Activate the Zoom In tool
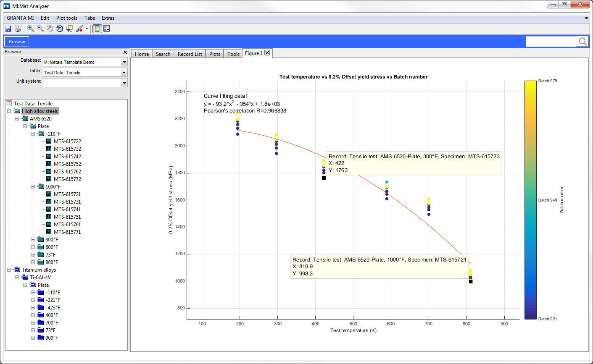 coord(30,28)
